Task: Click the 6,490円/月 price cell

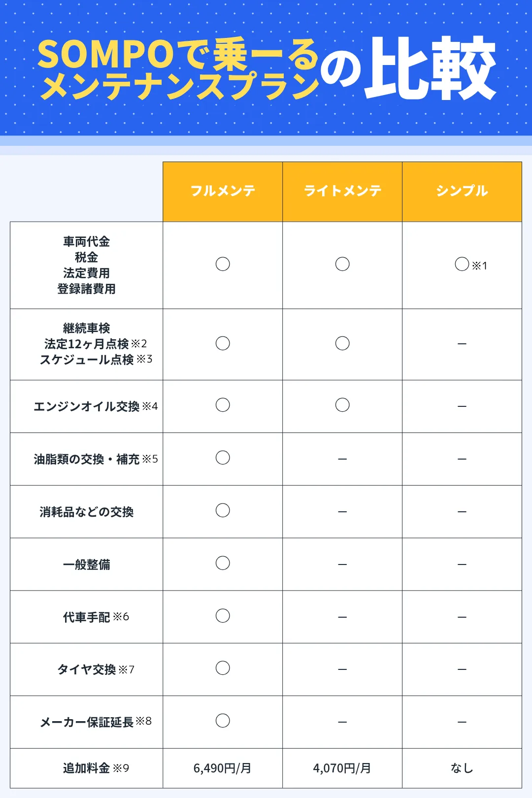Action: 223,768
